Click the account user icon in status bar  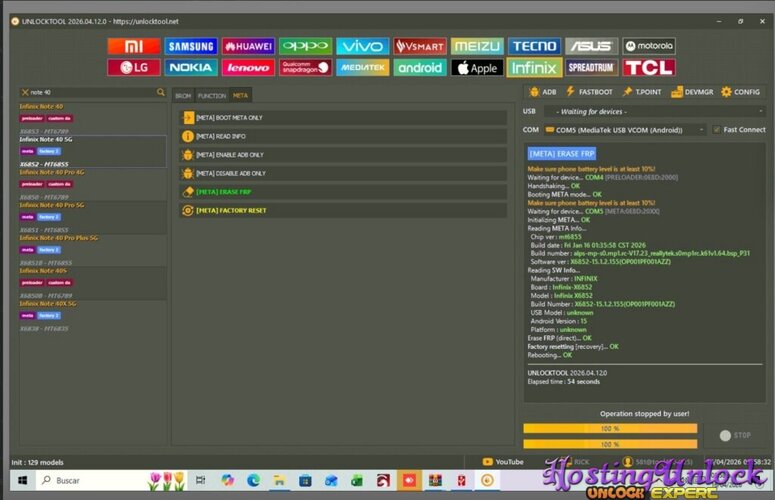[628, 461]
